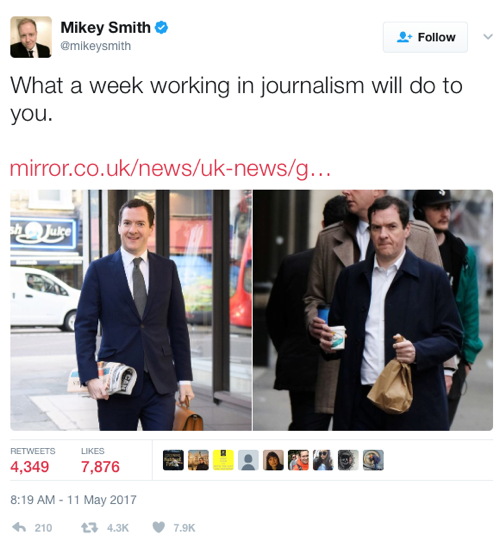Like the tweet with the heart icon
Screen dimensions: 500x542
159,527
